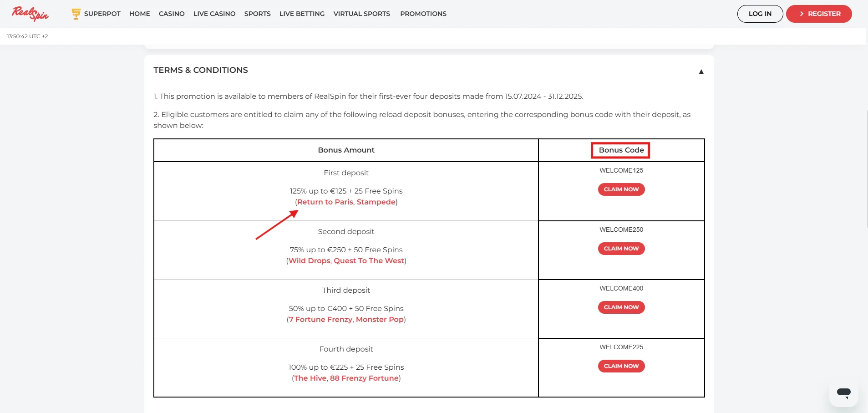This screenshot has height=413, width=868.
Task: Open the 7 Fortune Frenzy game link
Action: 320,319
